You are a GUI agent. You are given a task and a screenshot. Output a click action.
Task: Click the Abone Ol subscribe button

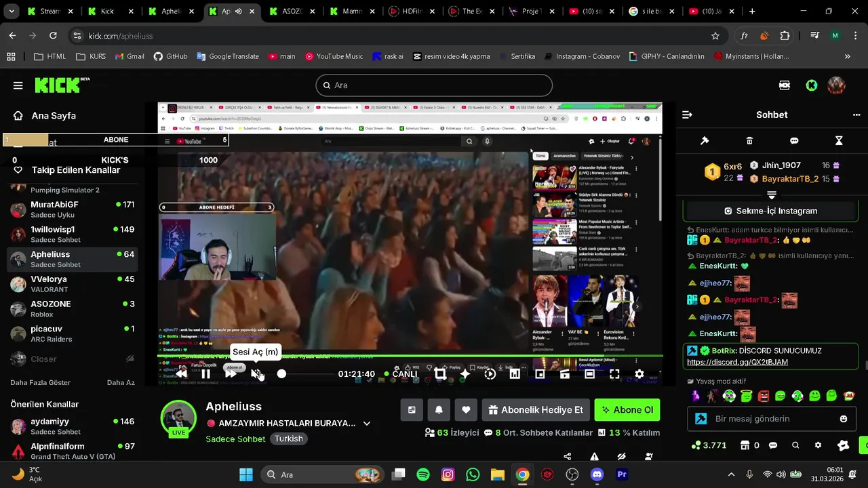click(627, 409)
